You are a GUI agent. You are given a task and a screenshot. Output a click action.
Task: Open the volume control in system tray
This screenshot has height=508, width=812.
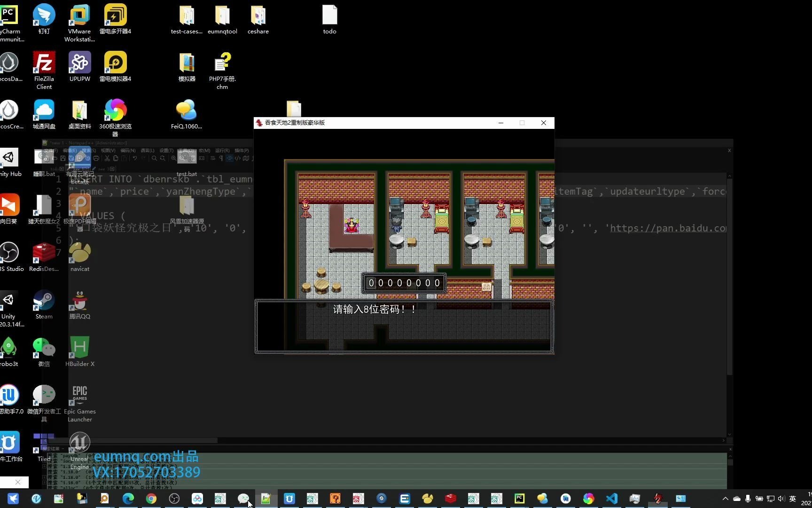pyautogui.click(x=781, y=499)
